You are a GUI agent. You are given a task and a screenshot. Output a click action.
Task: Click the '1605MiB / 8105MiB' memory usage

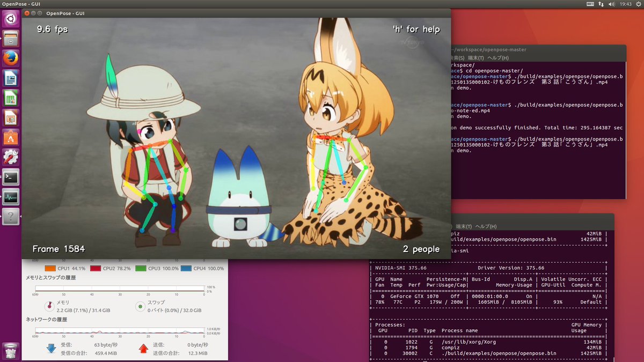tap(504, 302)
